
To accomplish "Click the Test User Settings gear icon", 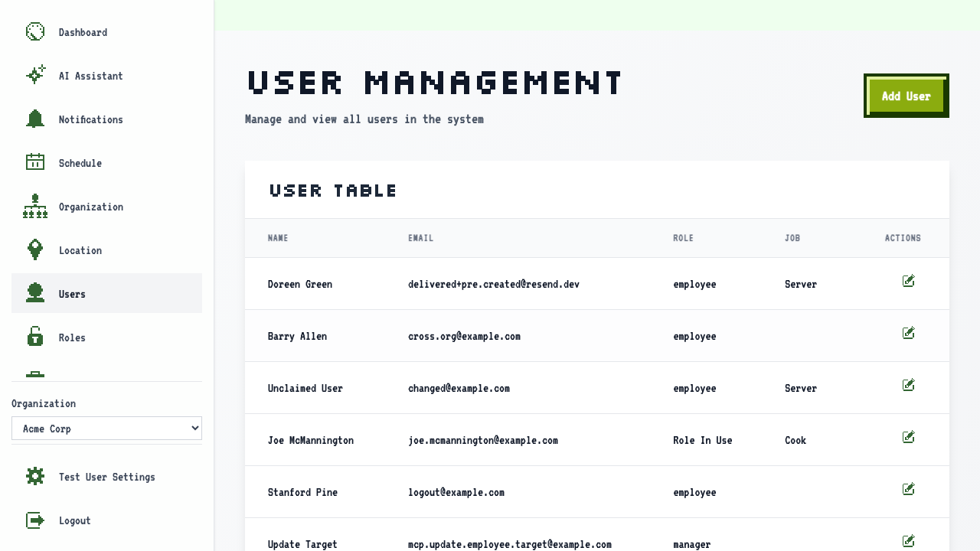I will click(35, 476).
